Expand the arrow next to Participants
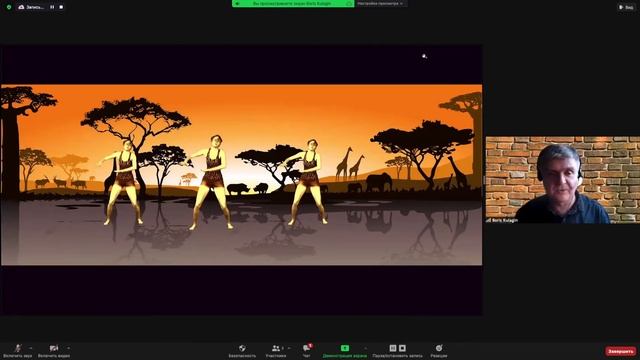The image size is (640, 360). coord(289,348)
